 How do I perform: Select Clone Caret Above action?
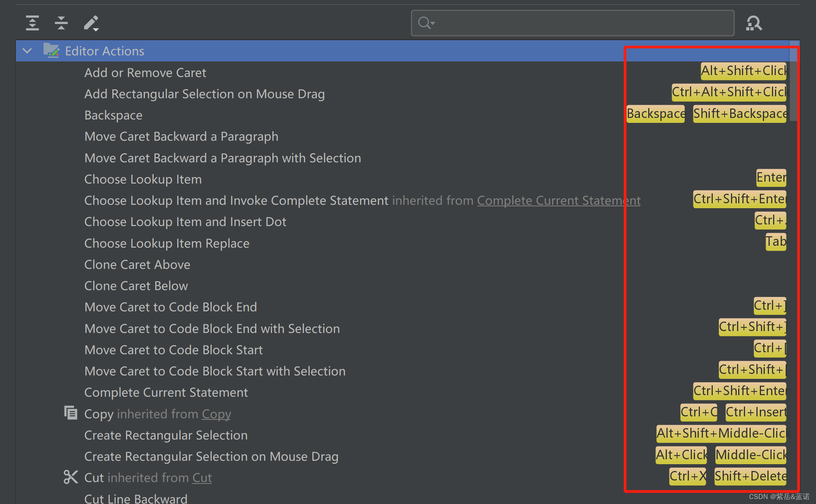(x=137, y=264)
